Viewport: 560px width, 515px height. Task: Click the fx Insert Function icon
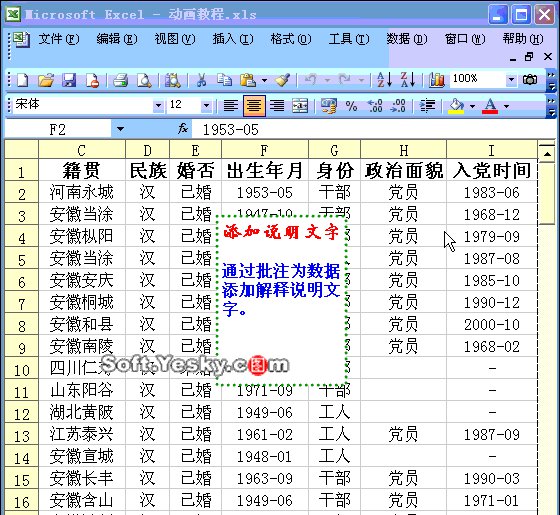[x=183, y=128]
